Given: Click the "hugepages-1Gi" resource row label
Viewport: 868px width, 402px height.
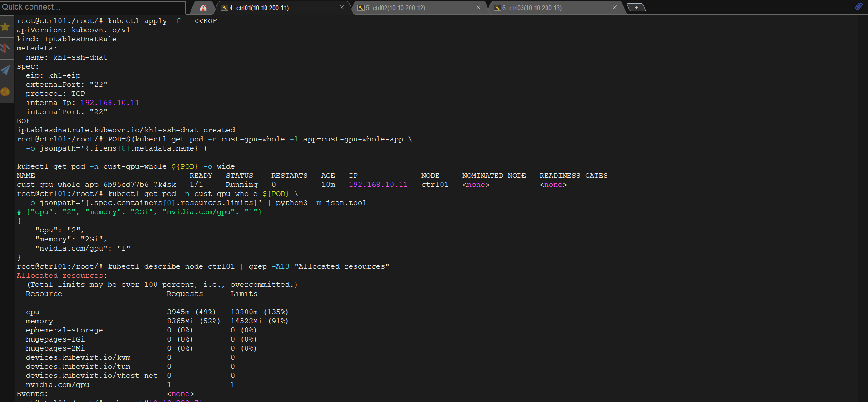Looking at the screenshot, I should point(55,339).
